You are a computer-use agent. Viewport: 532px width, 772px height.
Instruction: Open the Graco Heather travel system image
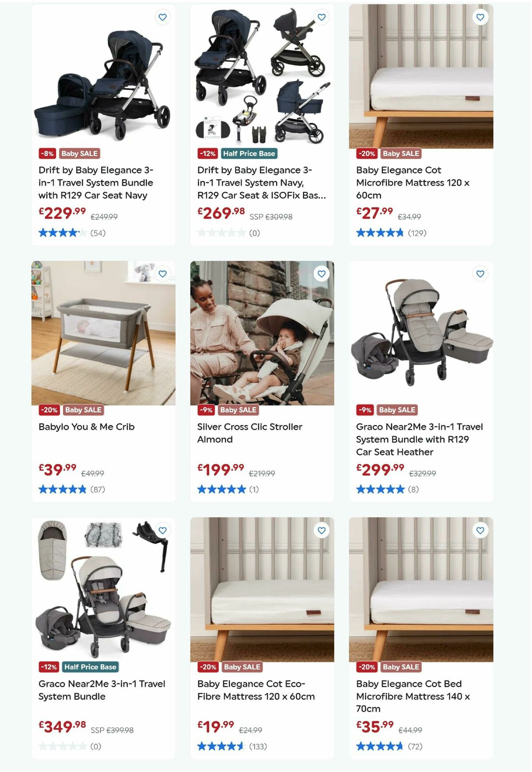[x=421, y=333]
